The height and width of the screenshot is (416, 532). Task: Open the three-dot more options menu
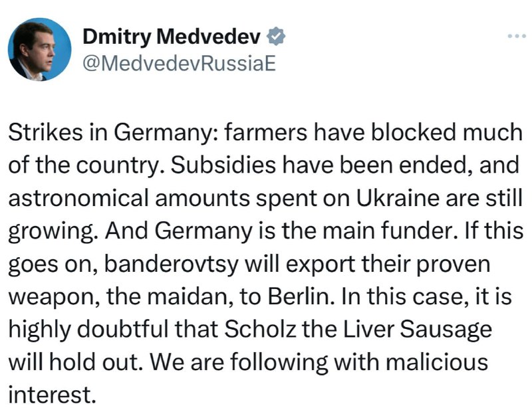tap(517, 36)
